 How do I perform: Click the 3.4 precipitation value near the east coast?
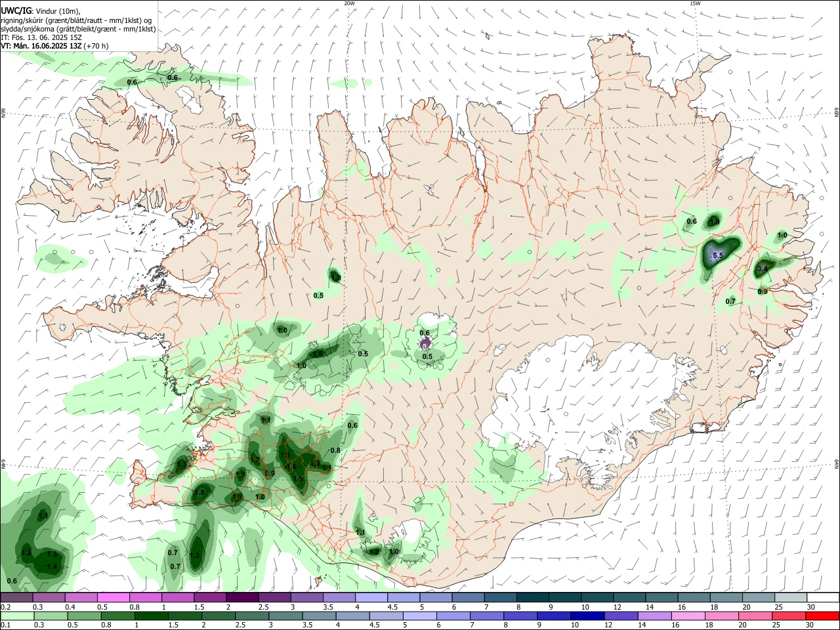point(763,269)
